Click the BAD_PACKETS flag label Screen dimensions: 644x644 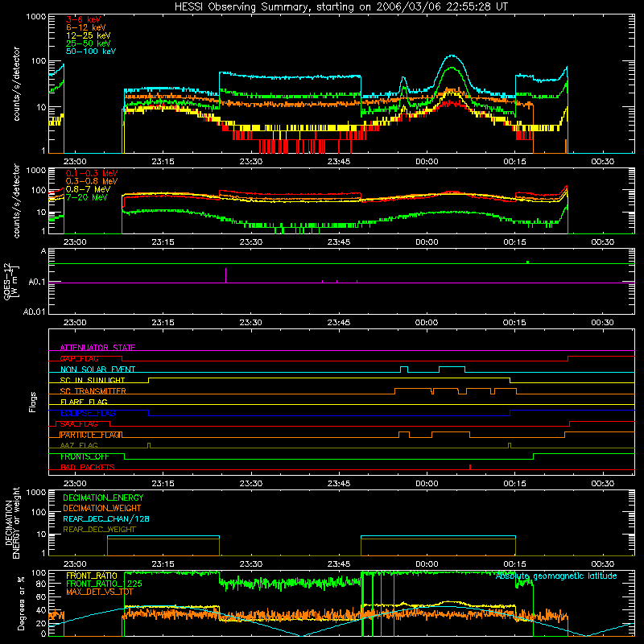click(88, 468)
